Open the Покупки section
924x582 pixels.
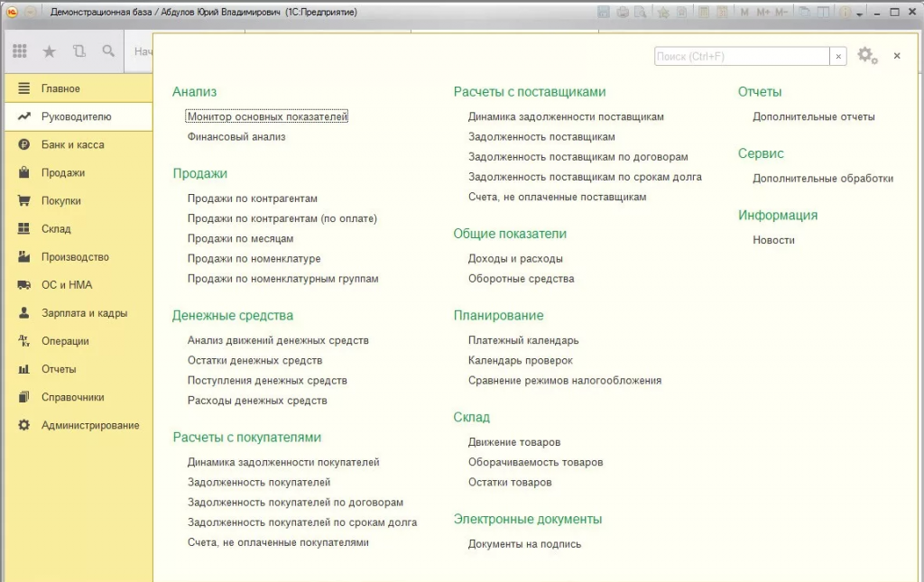(79, 201)
